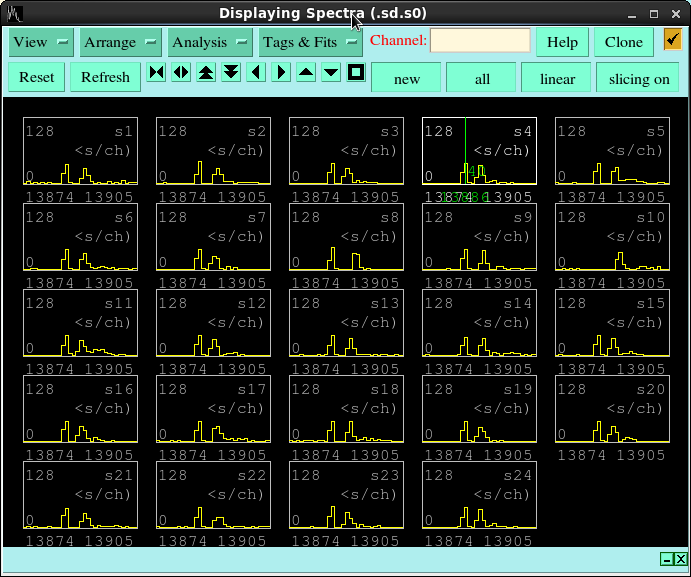Open the Analysis dropdown menu

tap(210, 42)
